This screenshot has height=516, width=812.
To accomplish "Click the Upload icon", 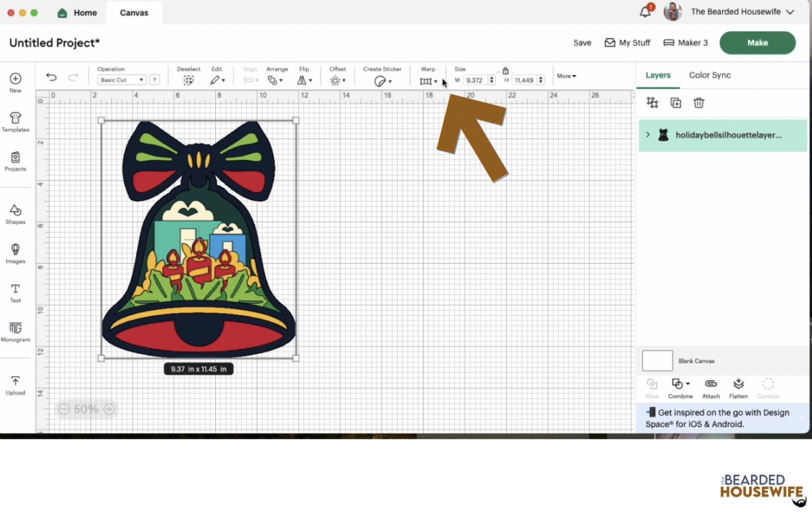I will [15, 384].
